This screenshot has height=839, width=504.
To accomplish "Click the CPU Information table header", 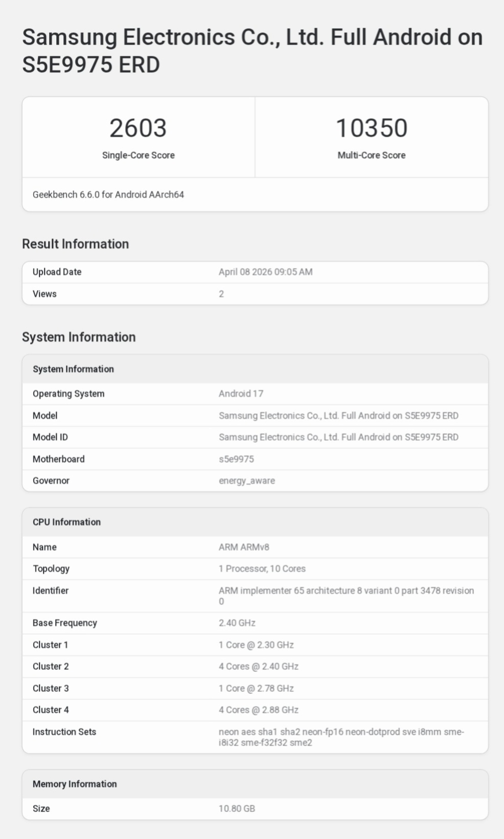I will coord(66,522).
